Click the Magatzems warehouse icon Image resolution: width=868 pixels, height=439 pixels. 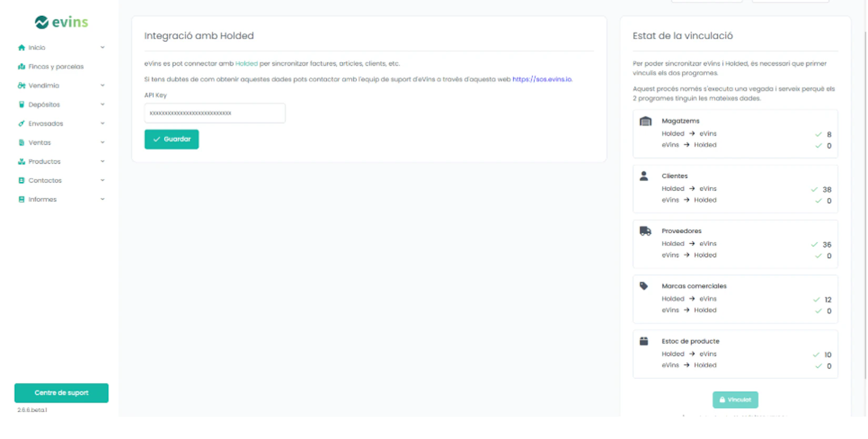pyautogui.click(x=645, y=122)
